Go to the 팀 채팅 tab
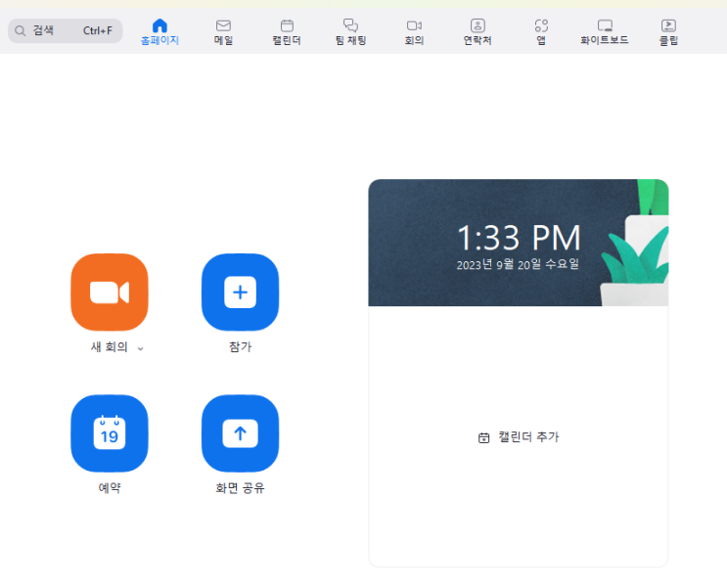 pos(350,32)
